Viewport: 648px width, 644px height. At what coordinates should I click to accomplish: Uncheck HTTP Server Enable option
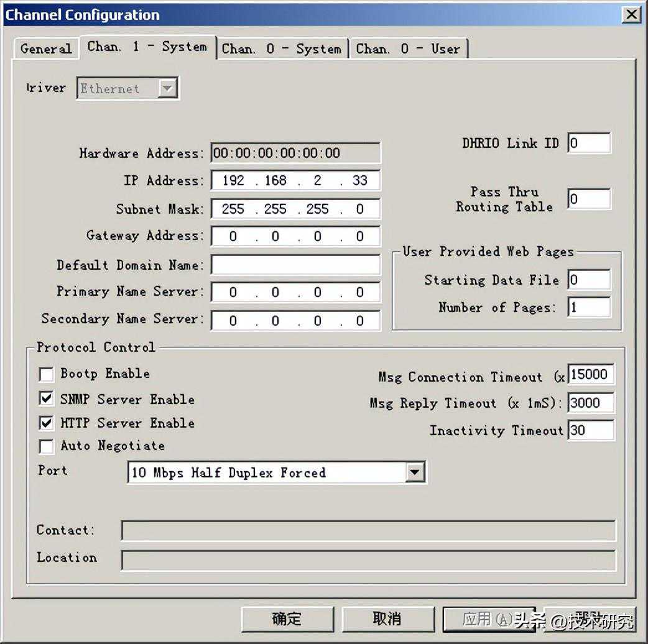(47, 423)
